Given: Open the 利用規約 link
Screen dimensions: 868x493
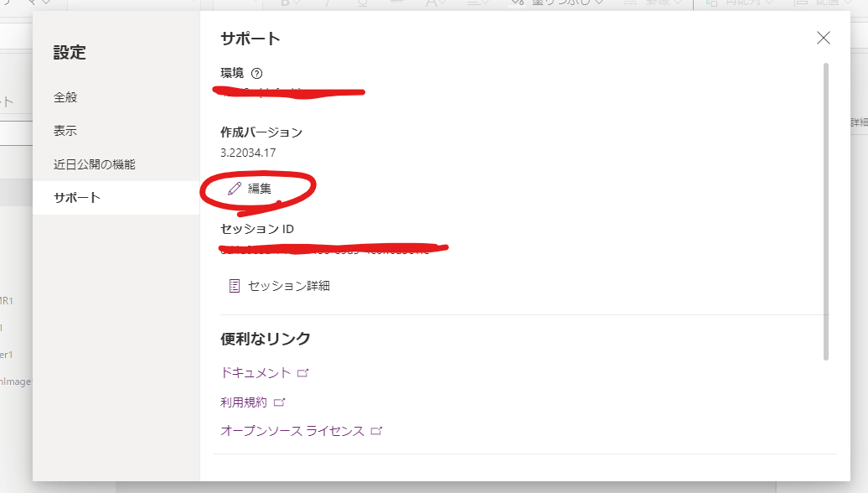Looking at the screenshot, I should [243, 402].
